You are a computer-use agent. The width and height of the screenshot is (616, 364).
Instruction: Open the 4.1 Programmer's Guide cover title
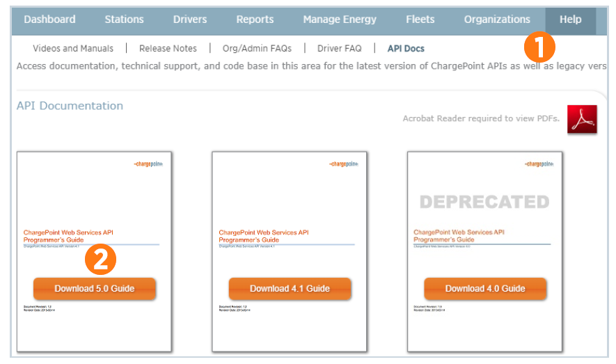(x=264, y=236)
